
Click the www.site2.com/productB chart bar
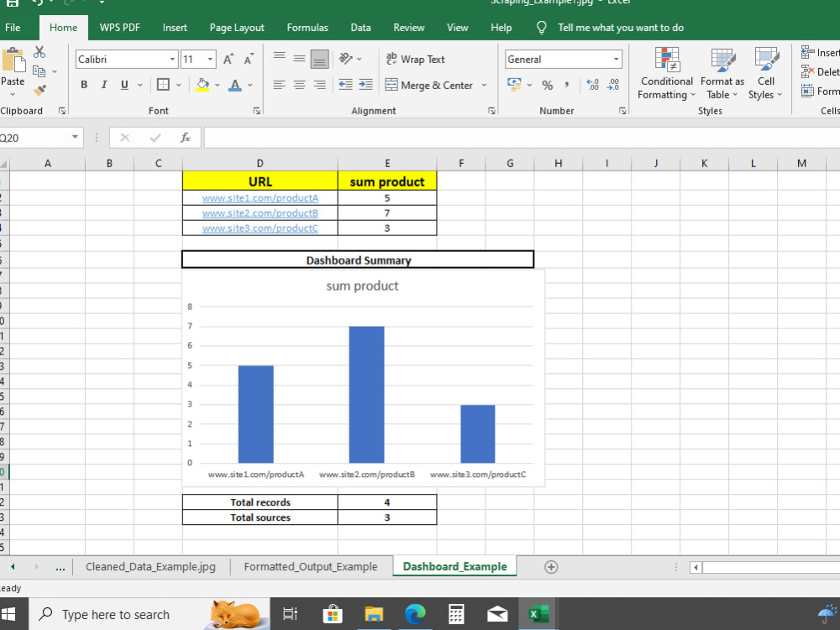point(366,394)
